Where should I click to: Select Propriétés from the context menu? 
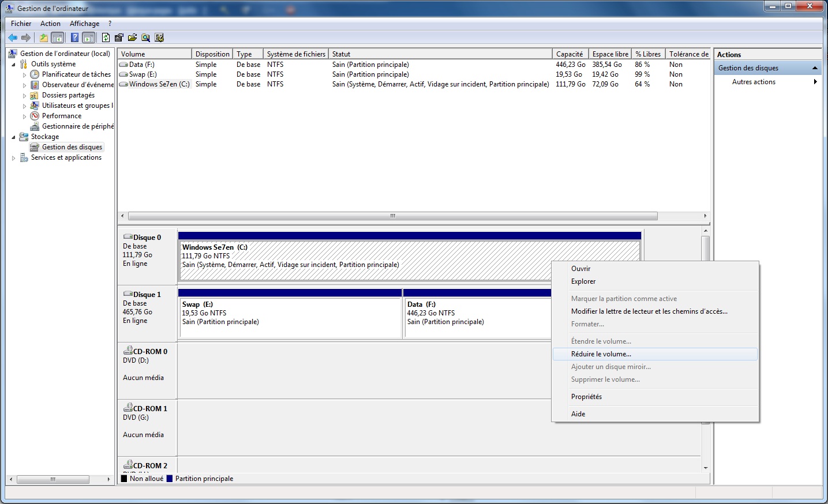pos(586,397)
